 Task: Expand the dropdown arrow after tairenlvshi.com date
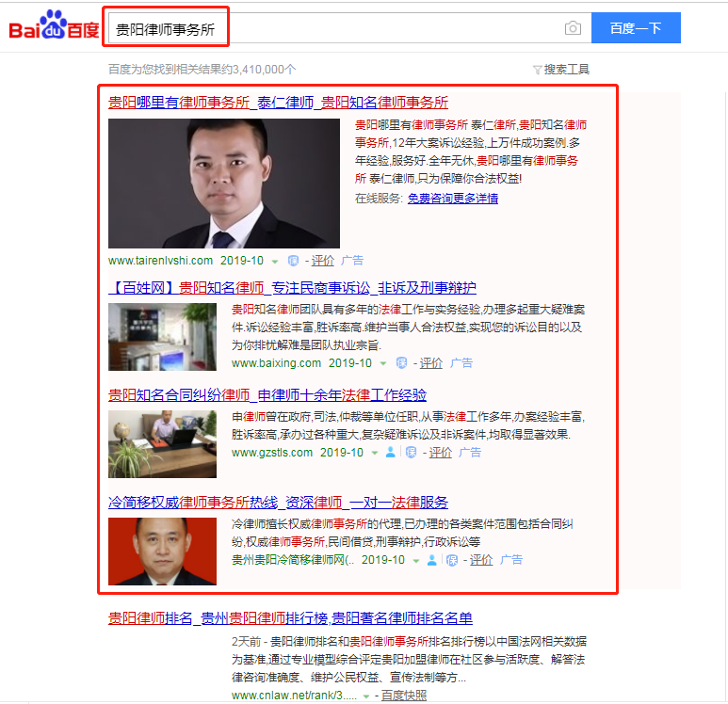[275, 262]
